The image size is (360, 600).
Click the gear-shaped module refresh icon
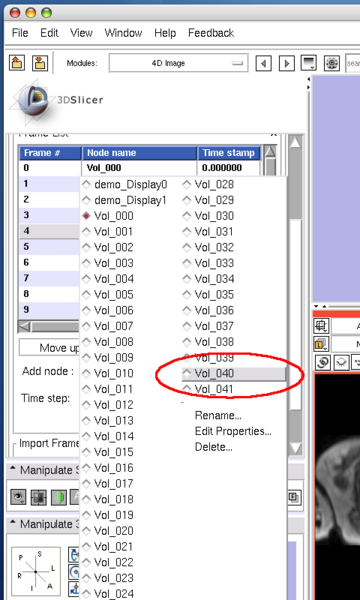point(332,63)
